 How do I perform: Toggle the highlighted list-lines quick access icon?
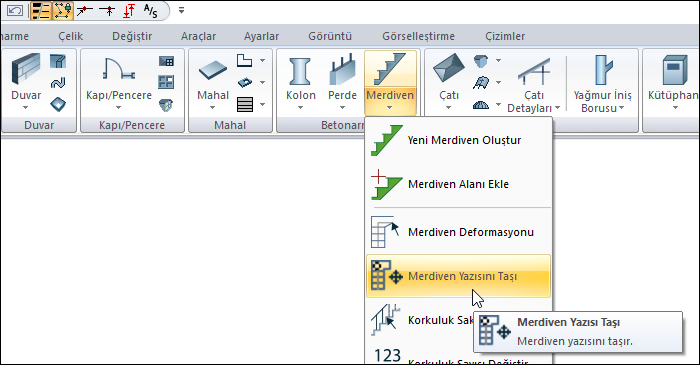coord(41,11)
